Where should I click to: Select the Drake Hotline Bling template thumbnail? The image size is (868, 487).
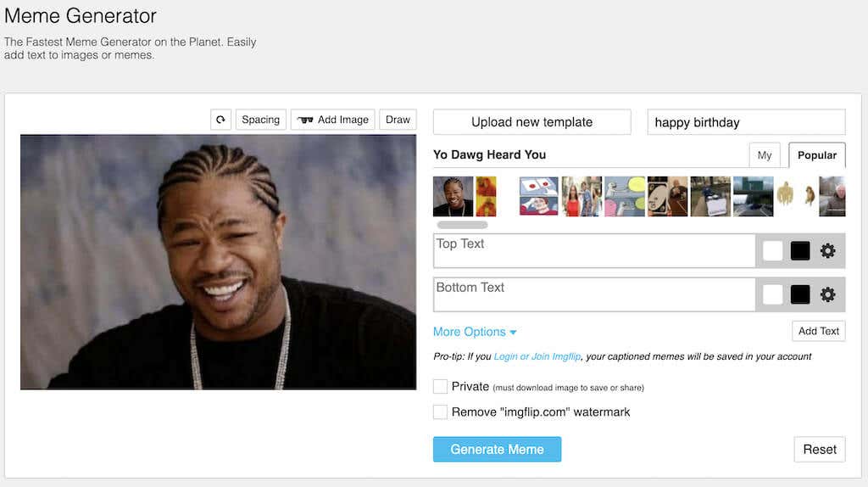tap(486, 196)
